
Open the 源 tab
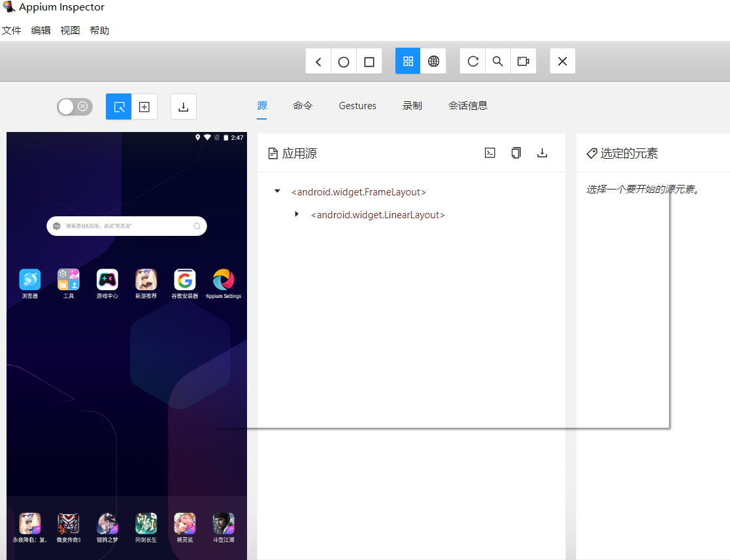[x=262, y=106]
